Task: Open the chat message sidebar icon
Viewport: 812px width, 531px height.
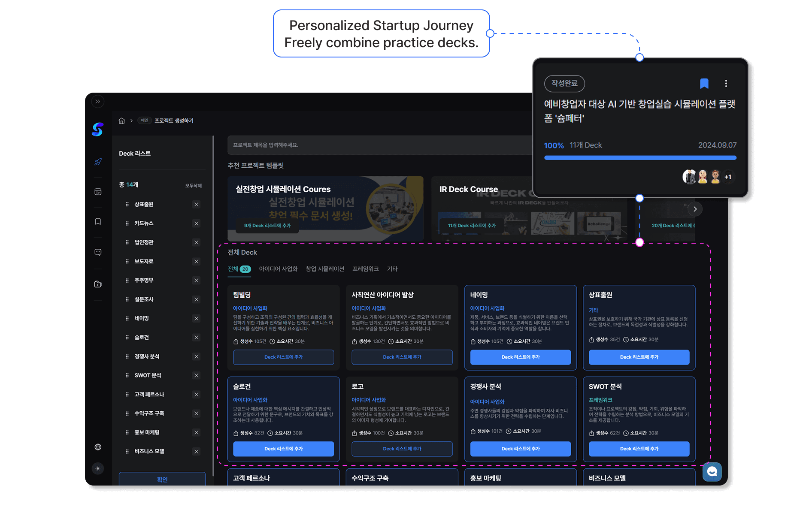Action: coord(98,252)
